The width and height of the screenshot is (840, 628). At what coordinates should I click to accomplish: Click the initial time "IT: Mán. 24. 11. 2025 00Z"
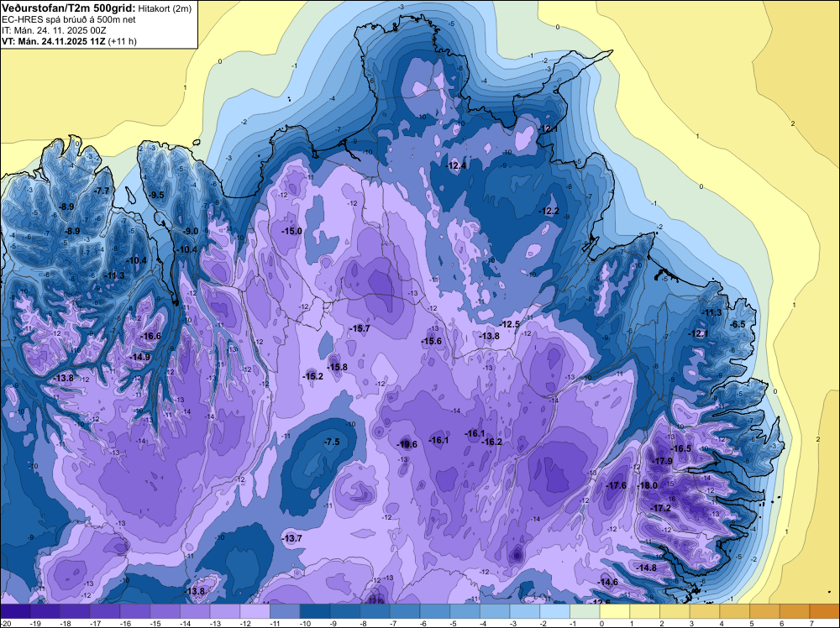(54, 30)
